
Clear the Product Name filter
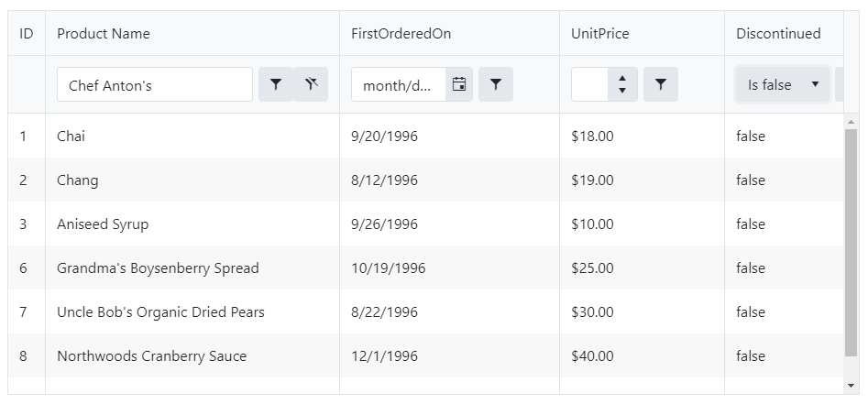[311, 84]
